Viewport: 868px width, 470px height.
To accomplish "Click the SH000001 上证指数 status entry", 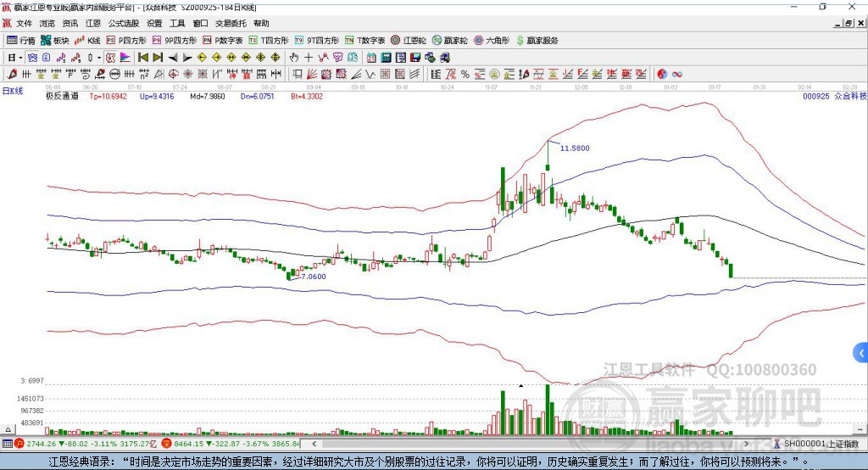I will [x=816, y=444].
